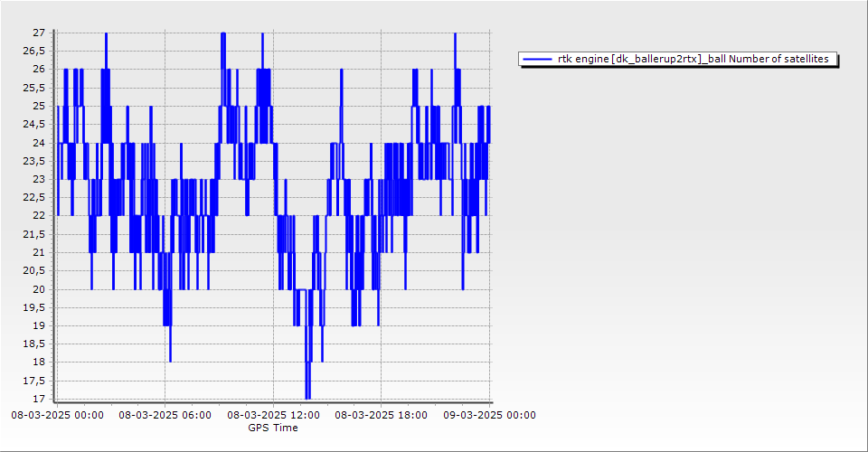The width and height of the screenshot is (868, 452).
Task: Click the 26,5 y-axis label
Action: coord(34,51)
